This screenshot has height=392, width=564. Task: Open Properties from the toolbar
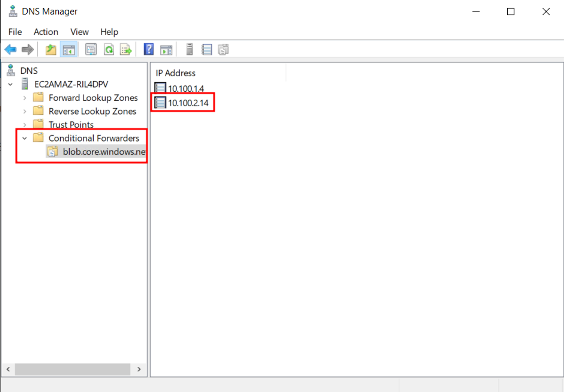click(91, 50)
